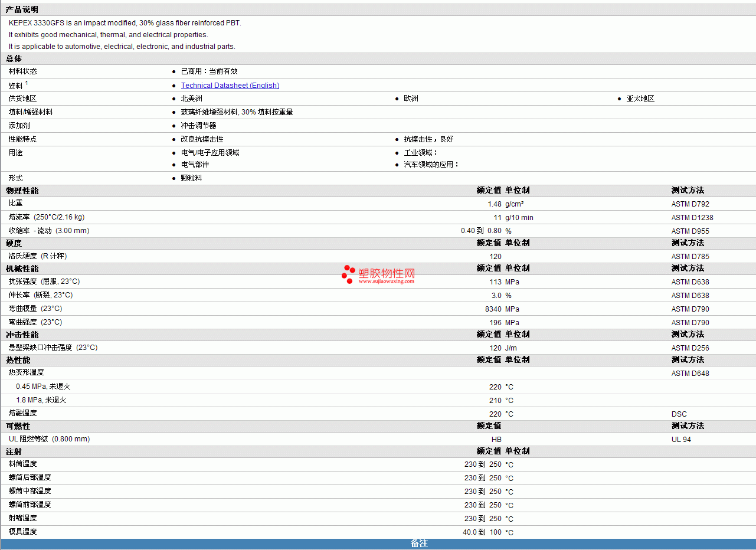756x550 pixels.
Task: Select the 抗撞击性，良好 feature entry
Action: 428,139
